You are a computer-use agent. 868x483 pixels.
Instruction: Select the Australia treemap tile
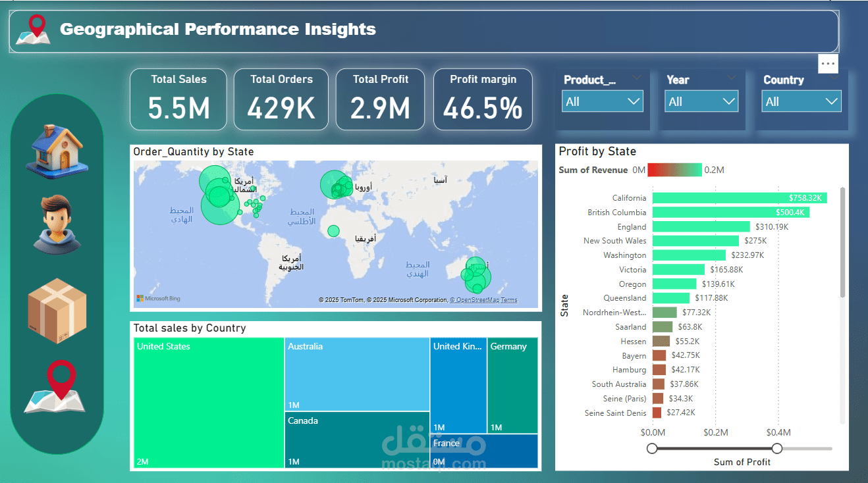358,374
